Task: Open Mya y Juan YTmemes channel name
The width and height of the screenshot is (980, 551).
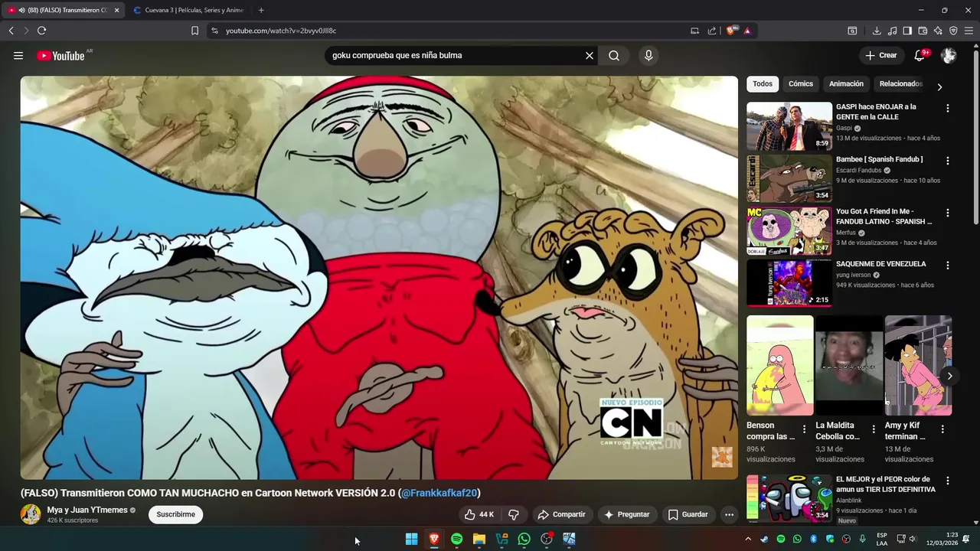Action: pos(87,510)
